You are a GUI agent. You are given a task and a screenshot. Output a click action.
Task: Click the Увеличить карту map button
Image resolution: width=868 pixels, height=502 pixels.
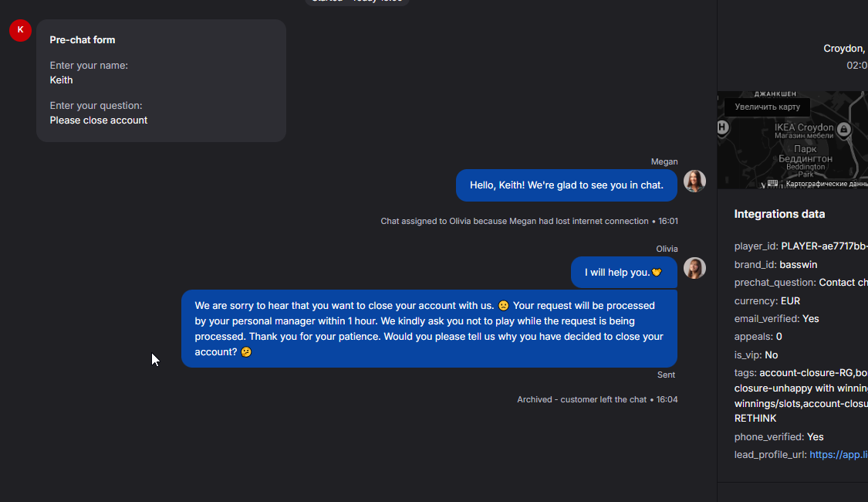point(767,107)
